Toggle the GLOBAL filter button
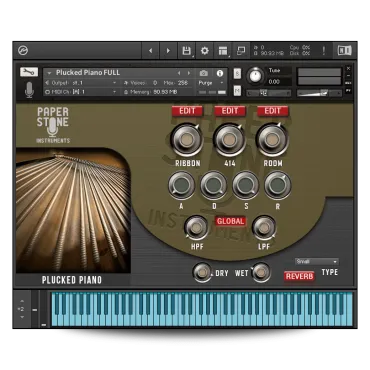 pos(231,221)
